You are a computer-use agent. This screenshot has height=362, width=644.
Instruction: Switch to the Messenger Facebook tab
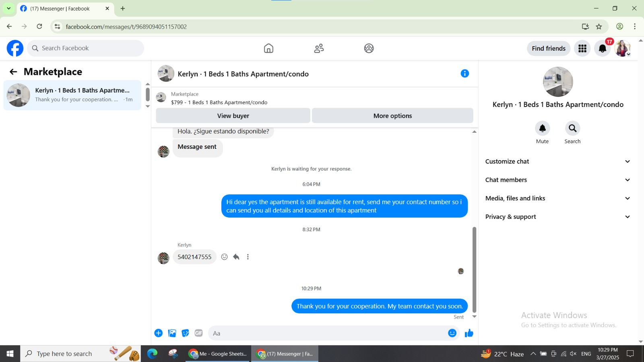(x=64, y=8)
